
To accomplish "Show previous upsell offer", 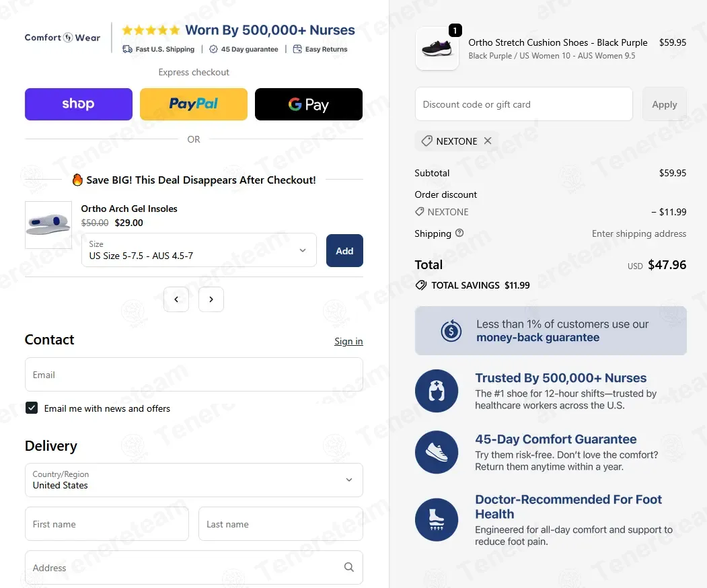I will pos(176,299).
